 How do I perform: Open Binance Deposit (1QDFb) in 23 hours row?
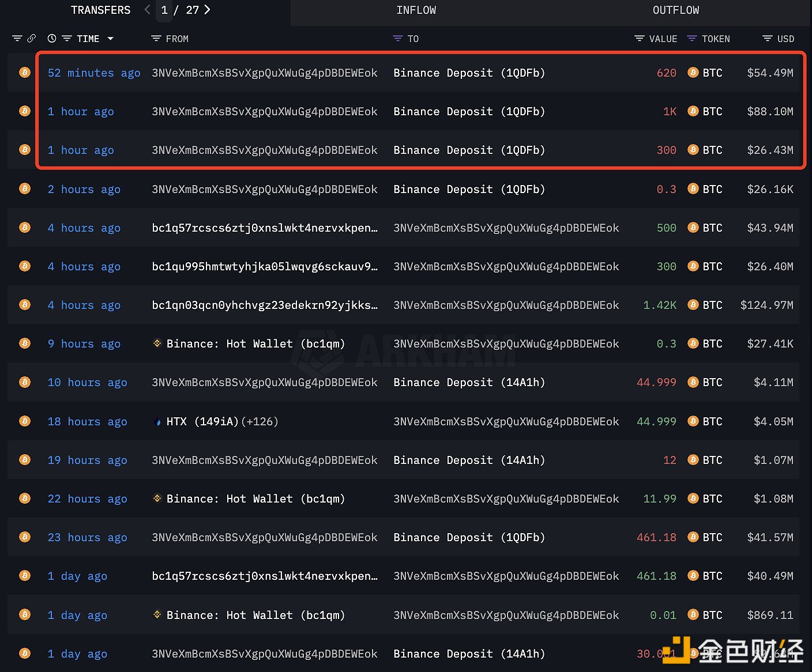coord(469,537)
